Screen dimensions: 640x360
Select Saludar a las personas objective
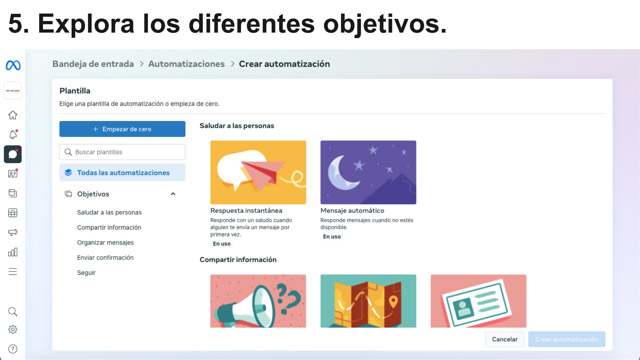[109, 212]
